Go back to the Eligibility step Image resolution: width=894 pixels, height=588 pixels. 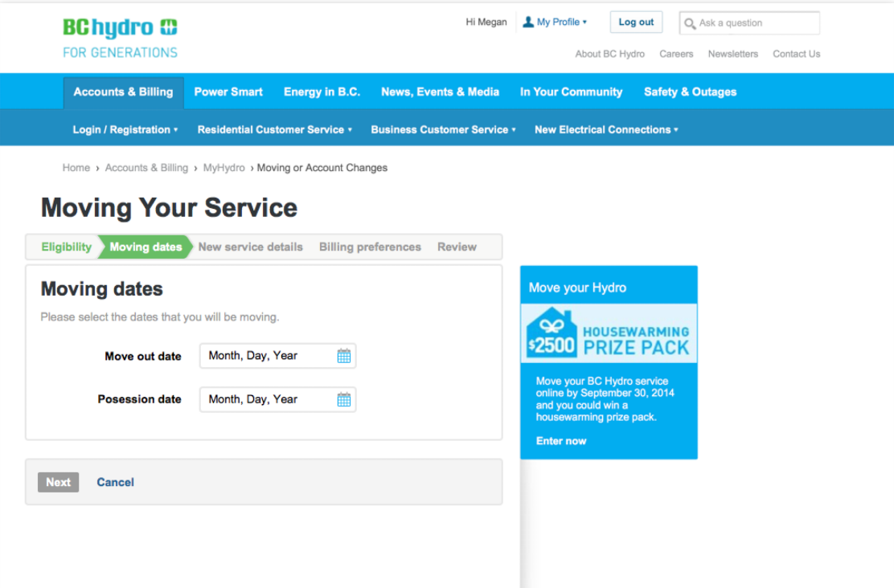(66, 247)
